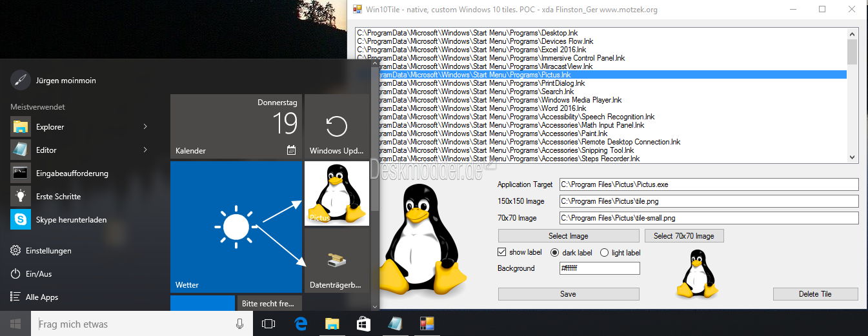Click the Frag mich etwas search box
The width and height of the screenshot is (868, 336).
coord(132,324)
